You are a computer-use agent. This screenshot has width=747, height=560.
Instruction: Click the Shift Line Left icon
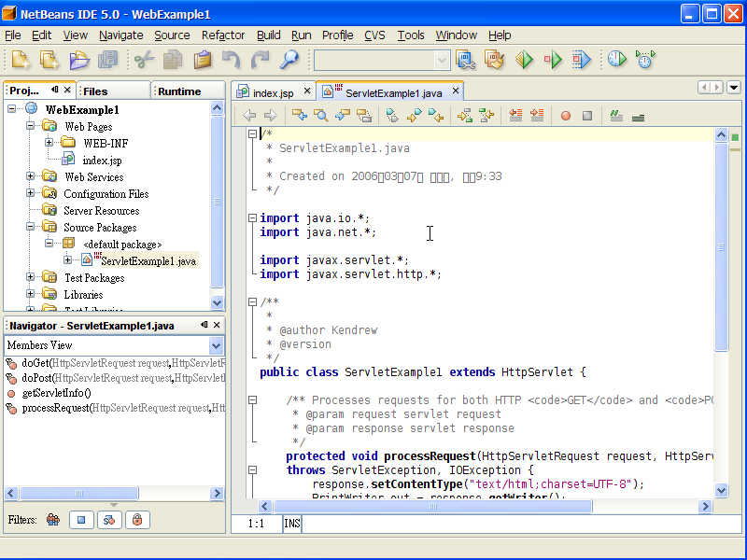[515, 115]
